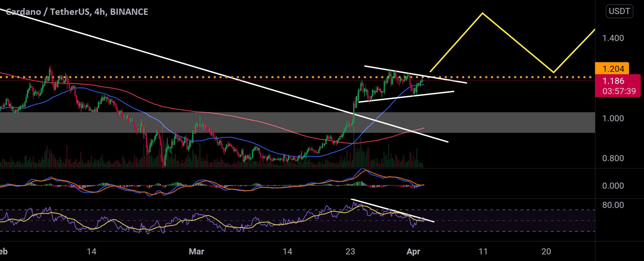Screen dimensions: 644x261
Task: Click the USDT currency button
Action: pos(620,11)
